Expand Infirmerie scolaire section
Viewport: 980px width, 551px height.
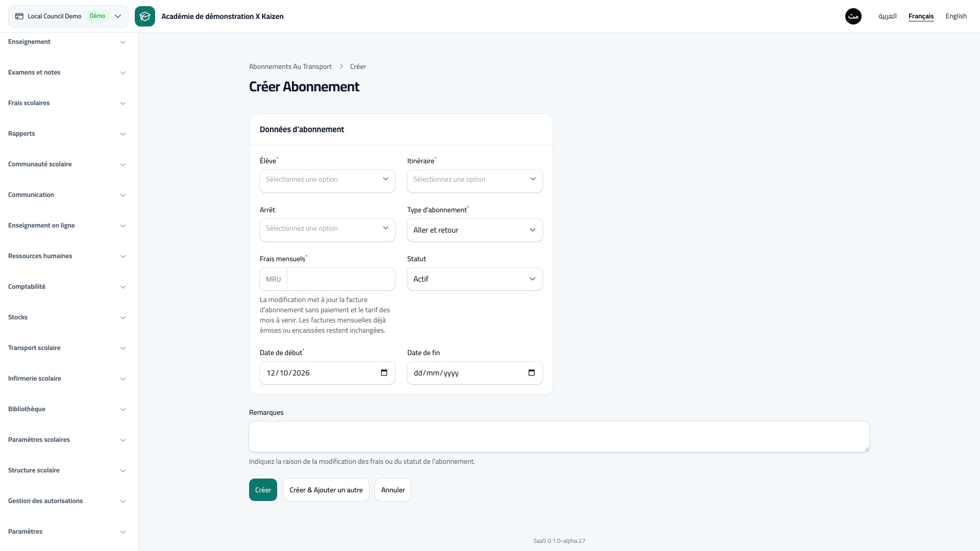(x=67, y=379)
